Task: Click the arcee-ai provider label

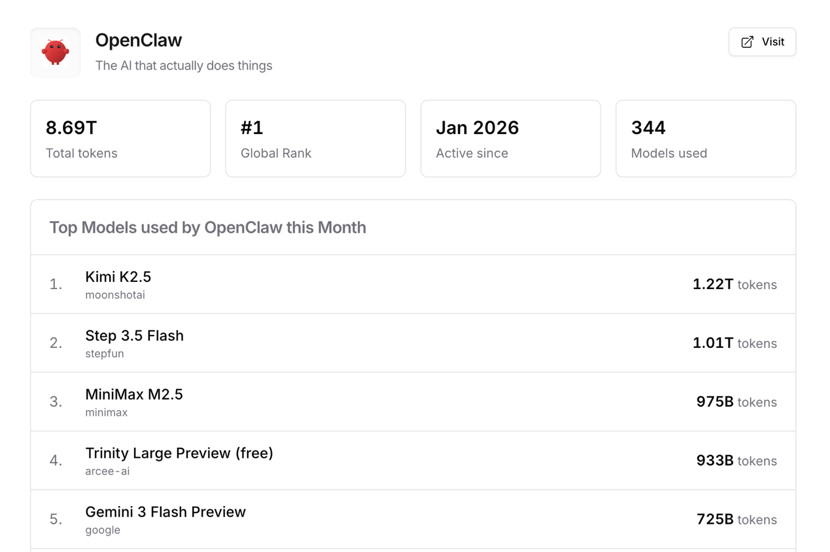Action: tap(107, 471)
